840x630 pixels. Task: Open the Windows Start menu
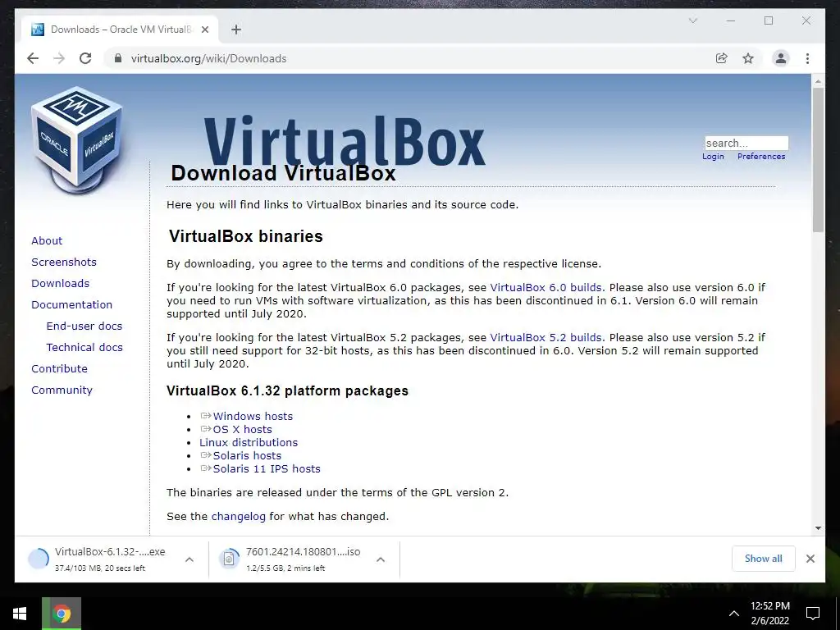click(20, 614)
